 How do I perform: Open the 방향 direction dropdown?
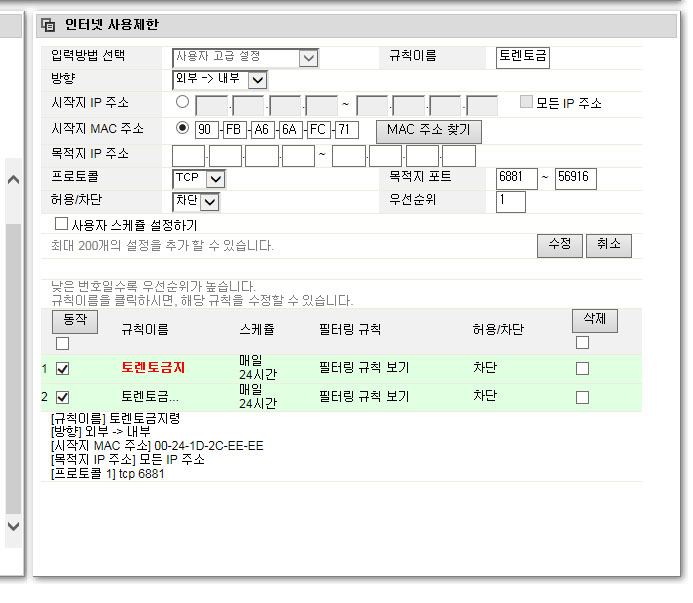(220, 80)
